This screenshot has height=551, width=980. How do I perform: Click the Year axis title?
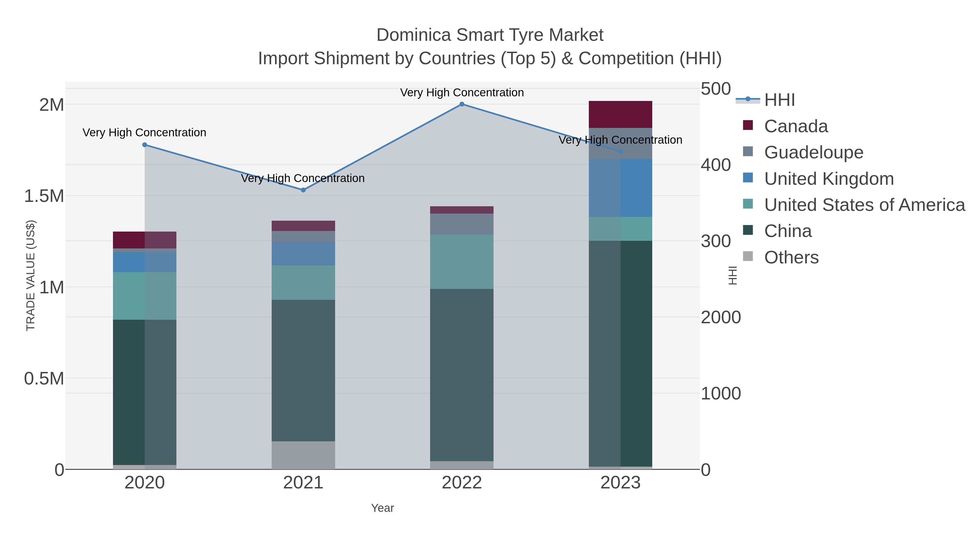383,508
